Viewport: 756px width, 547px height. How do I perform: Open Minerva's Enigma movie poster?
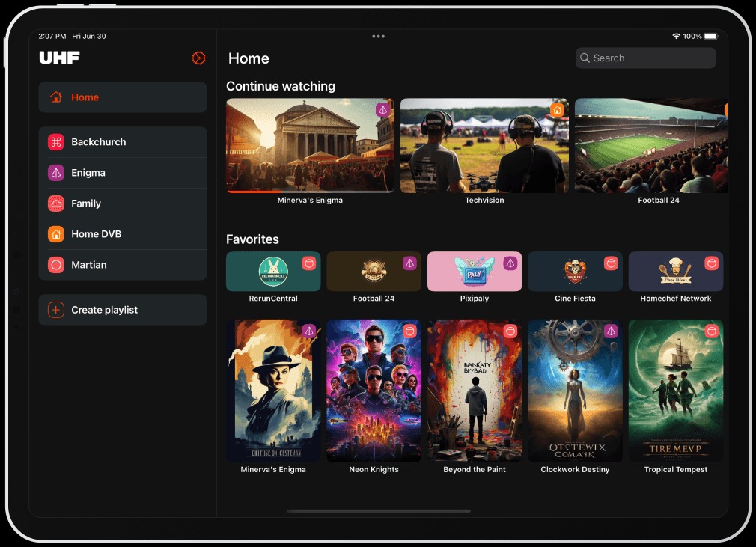coord(273,391)
